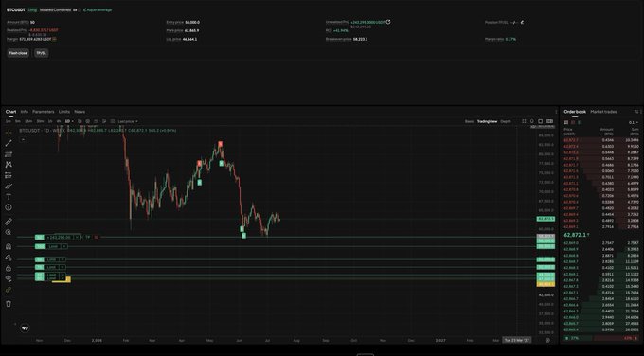Viewport: 644px width, 356px height.
Task: Click the Tue 23 Mar '27 date label
Action: point(517,340)
